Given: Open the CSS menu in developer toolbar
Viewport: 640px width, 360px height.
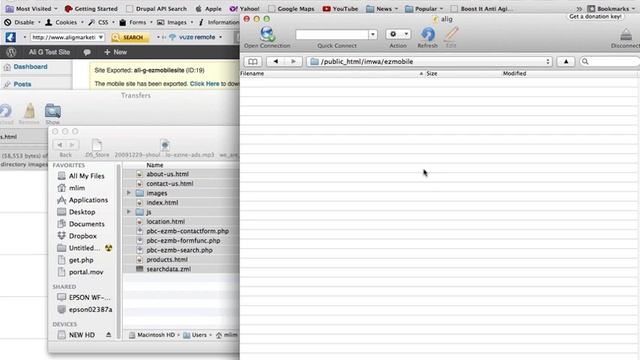Looking at the screenshot, I should click(x=101, y=22).
